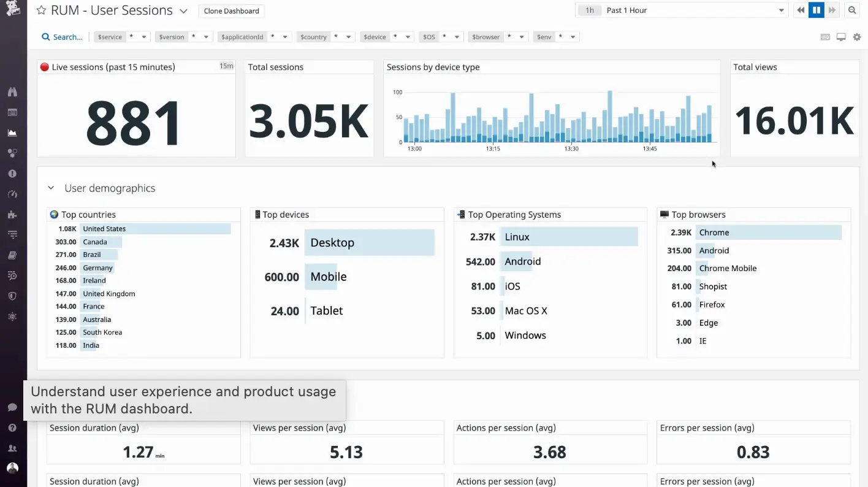
Task: Open keyboard shortcuts icon
Action: pyautogui.click(x=825, y=37)
